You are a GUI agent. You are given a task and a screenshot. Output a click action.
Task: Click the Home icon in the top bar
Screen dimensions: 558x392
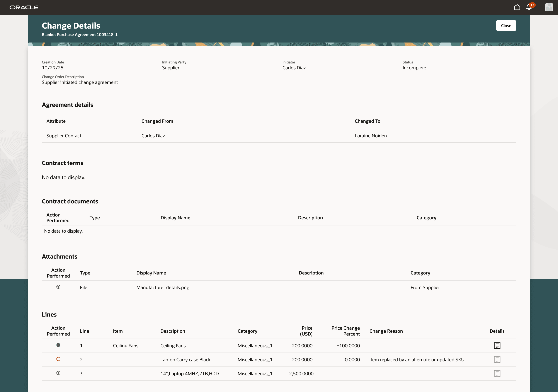(517, 7)
